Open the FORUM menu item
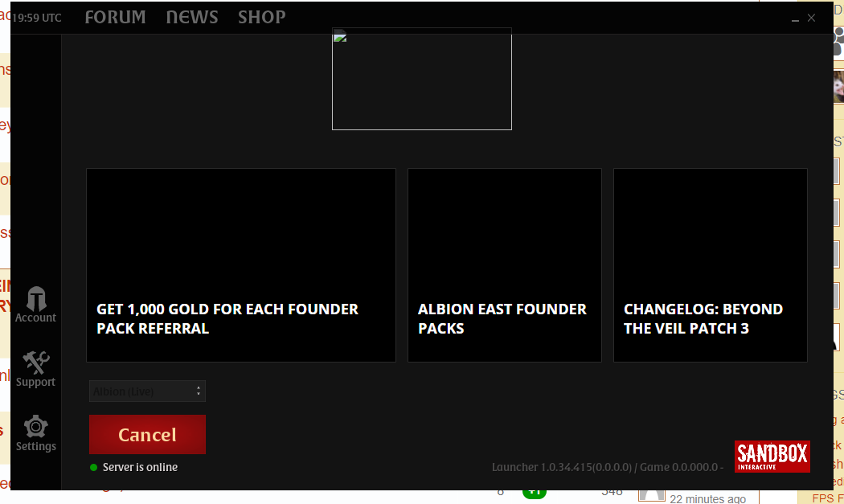844x504 pixels. coord(115,17)
